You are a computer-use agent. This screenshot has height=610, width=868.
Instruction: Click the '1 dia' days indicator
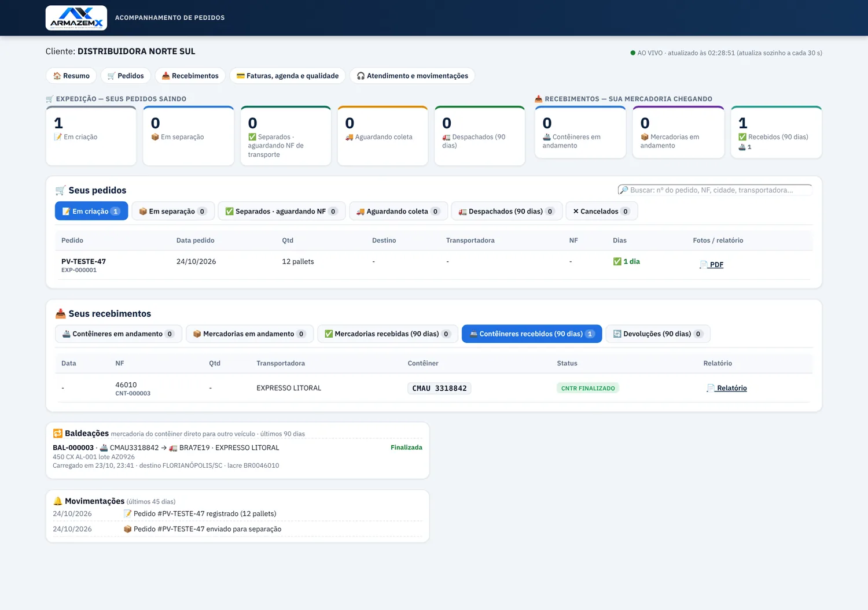tap(627, 261)
